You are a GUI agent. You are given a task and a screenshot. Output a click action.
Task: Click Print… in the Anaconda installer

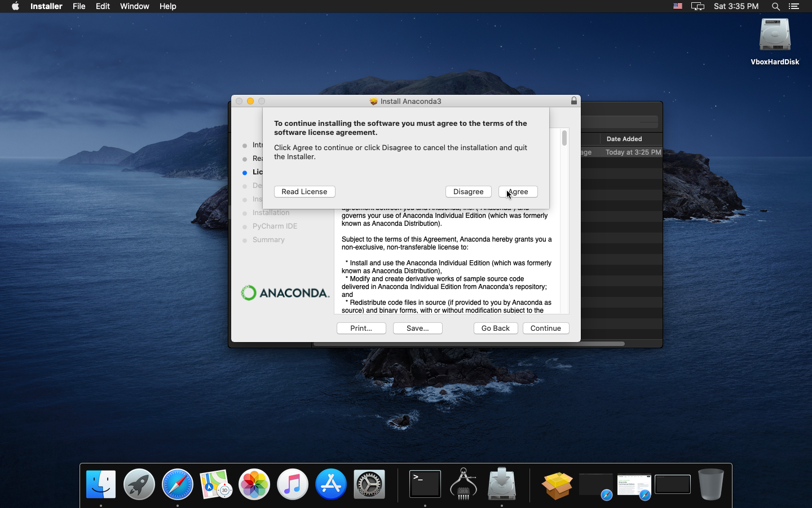361,329
